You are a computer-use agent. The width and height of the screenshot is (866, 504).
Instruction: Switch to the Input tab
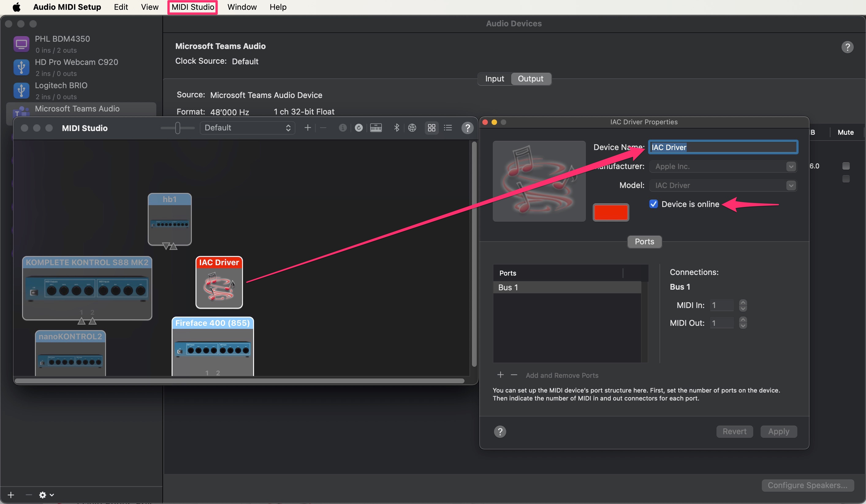click(494, 79)
